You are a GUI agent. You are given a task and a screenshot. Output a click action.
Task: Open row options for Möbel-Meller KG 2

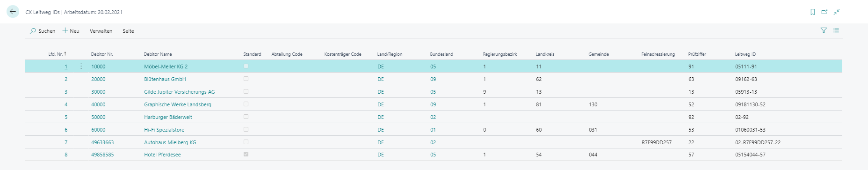point(81,67)
